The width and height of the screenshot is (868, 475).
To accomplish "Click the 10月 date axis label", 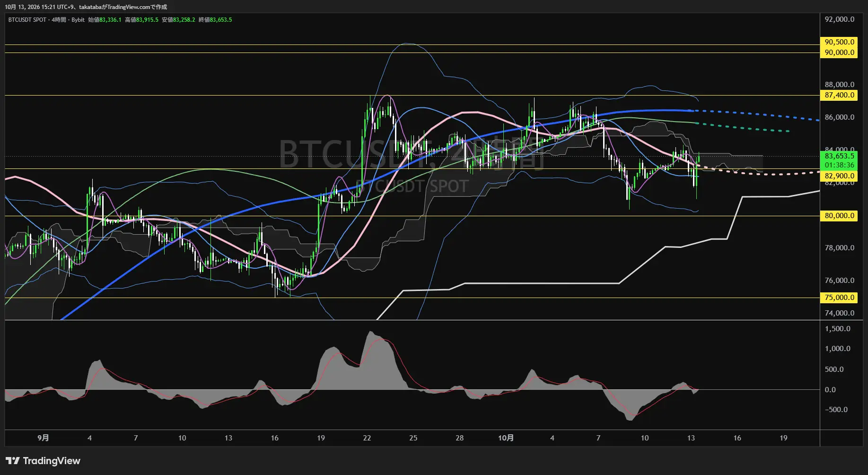I will pos(506,438).
